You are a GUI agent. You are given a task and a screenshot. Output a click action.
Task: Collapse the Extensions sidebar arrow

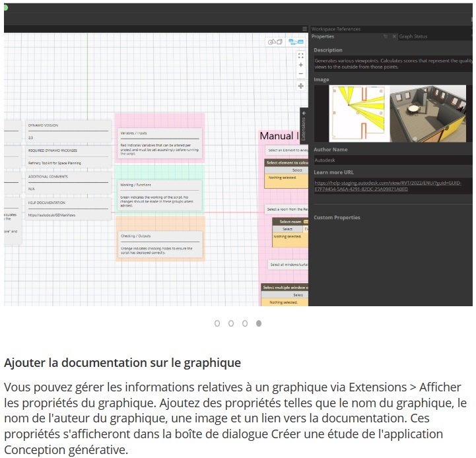304,114
